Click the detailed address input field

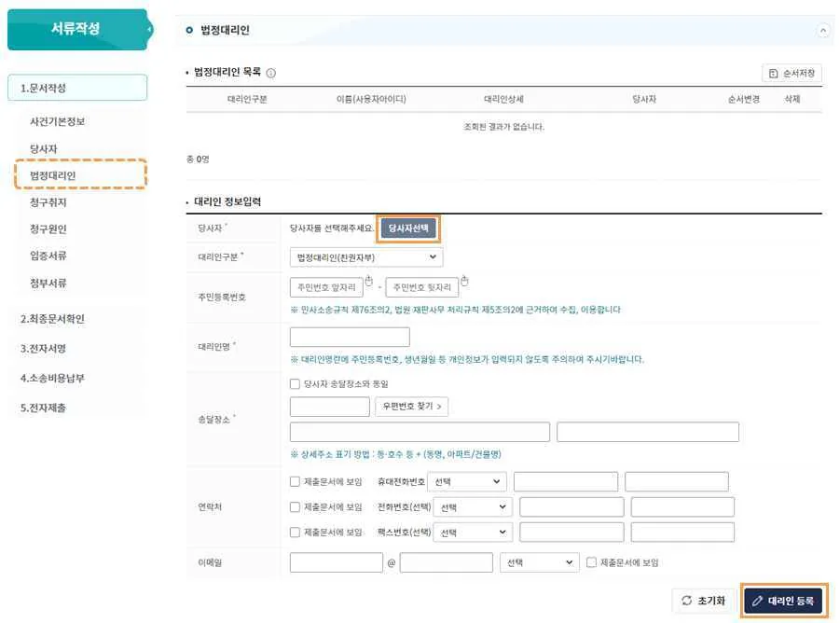coord(648,432)
